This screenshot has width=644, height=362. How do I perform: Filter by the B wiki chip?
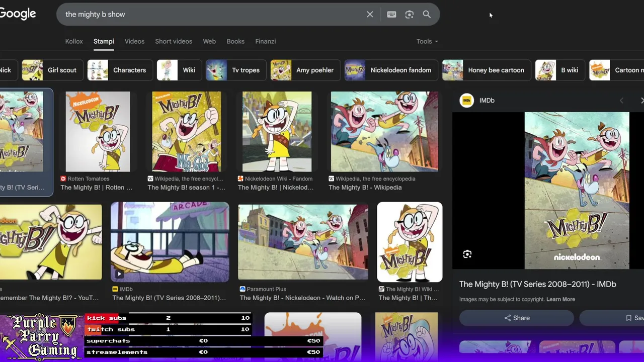[x=559, y=70]
